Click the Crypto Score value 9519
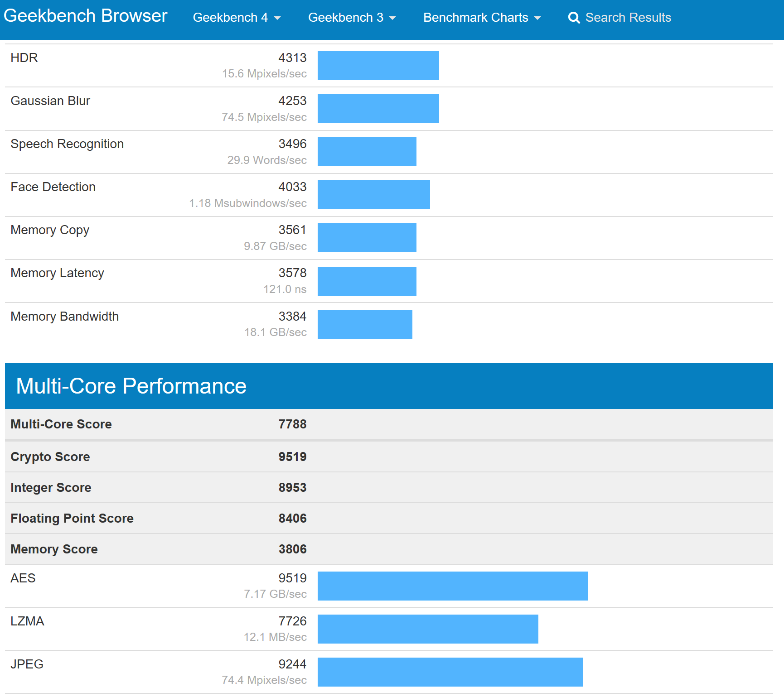Viewport: 784px width, 697px height. tap(292, 457)
